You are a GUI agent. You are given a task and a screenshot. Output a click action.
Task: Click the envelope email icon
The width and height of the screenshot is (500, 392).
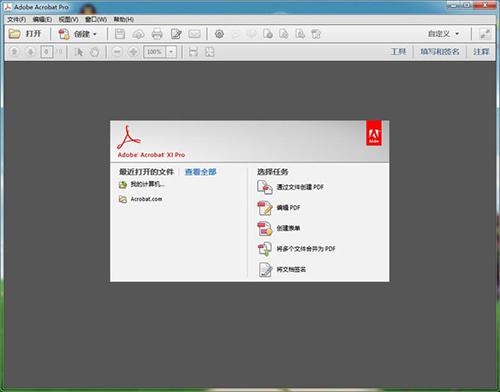pos(194,34)
